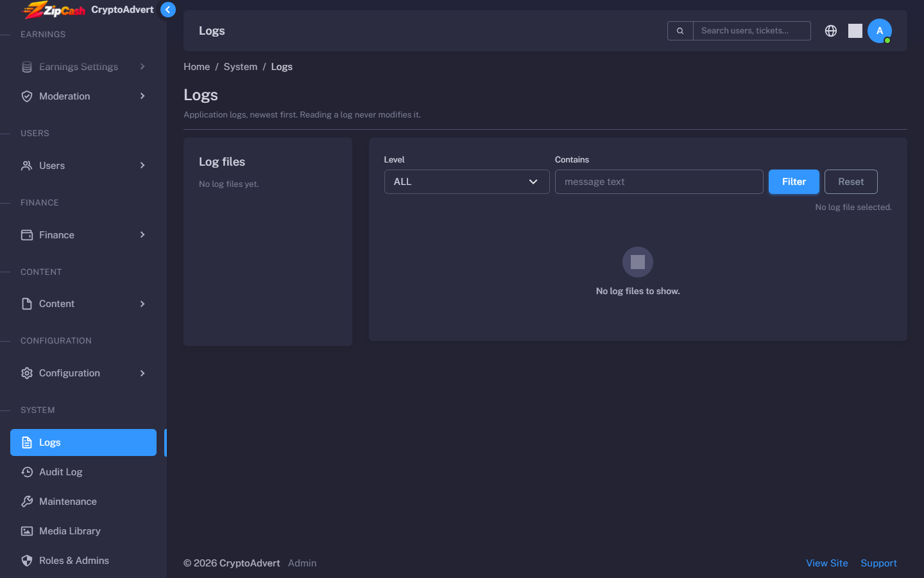Click the 'No log file selected.' text
Image resolution: width=924 pixels, height=578 pixels.
(x=853, y=207)
